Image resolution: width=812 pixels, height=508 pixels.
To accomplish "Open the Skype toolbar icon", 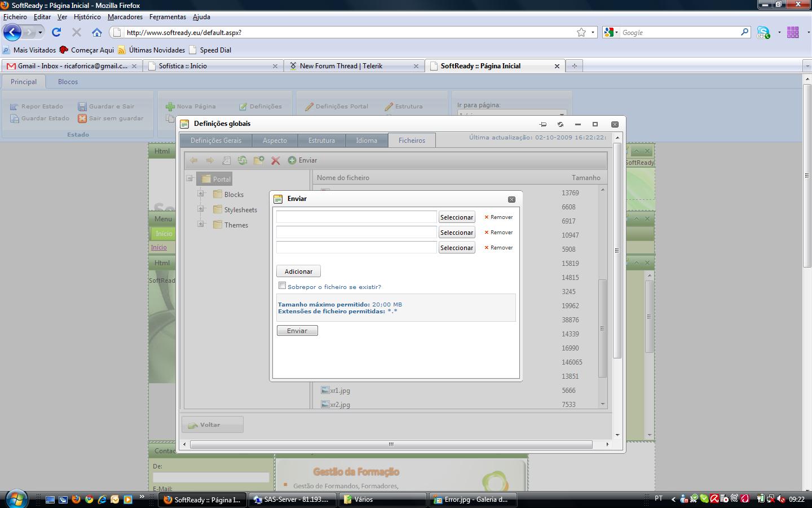I will (x=764, y=33).
